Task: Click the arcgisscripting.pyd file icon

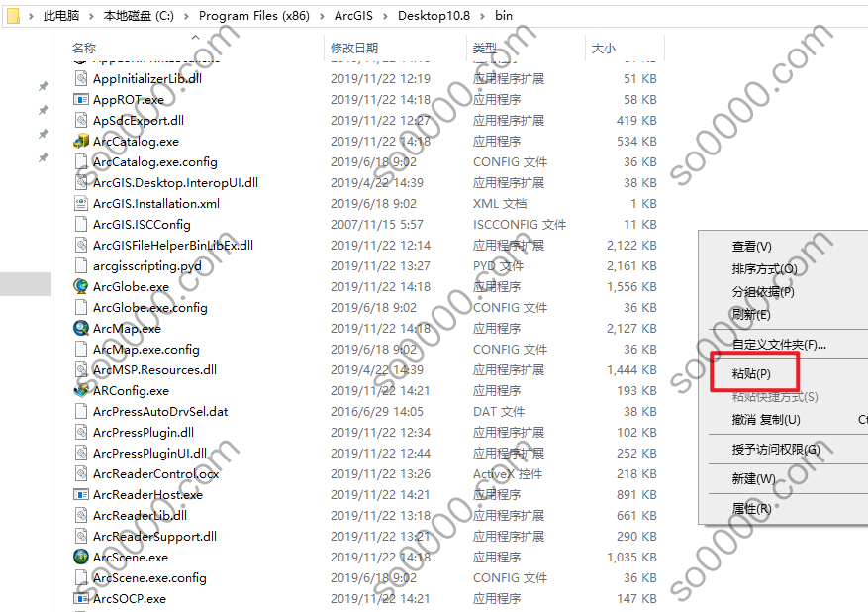Action: click(81, 265)
